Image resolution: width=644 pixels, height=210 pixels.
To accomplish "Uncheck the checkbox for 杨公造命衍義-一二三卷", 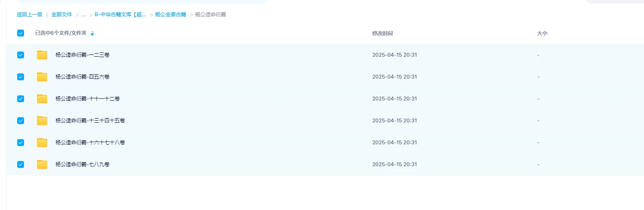I will (21, 55).
